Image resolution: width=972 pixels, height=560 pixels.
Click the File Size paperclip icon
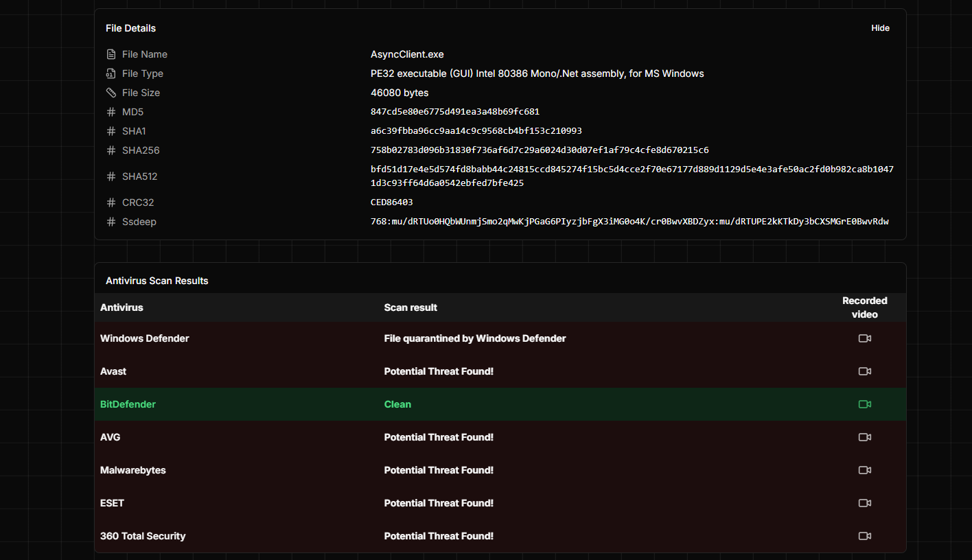click(111, 93)
